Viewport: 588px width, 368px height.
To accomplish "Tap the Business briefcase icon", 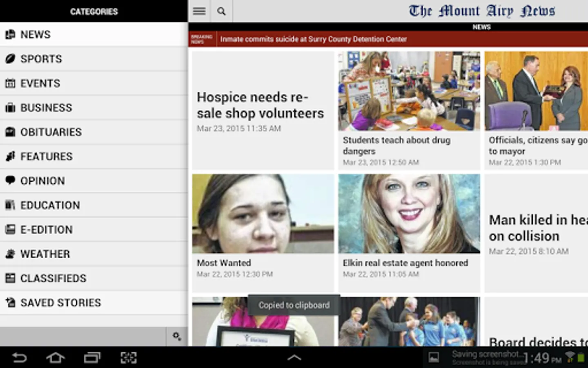I will (x=10, y=108).
